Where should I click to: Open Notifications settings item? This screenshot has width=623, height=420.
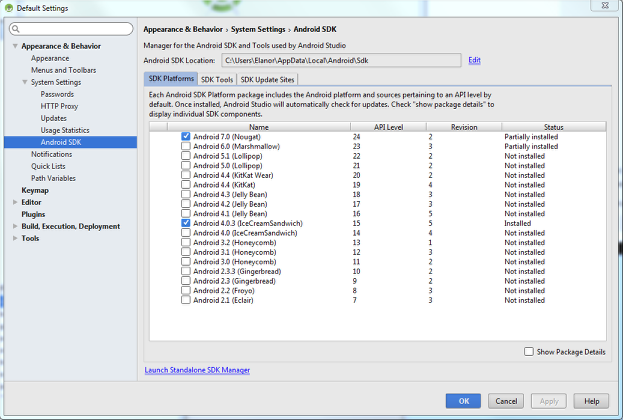[x=52, y=154]
